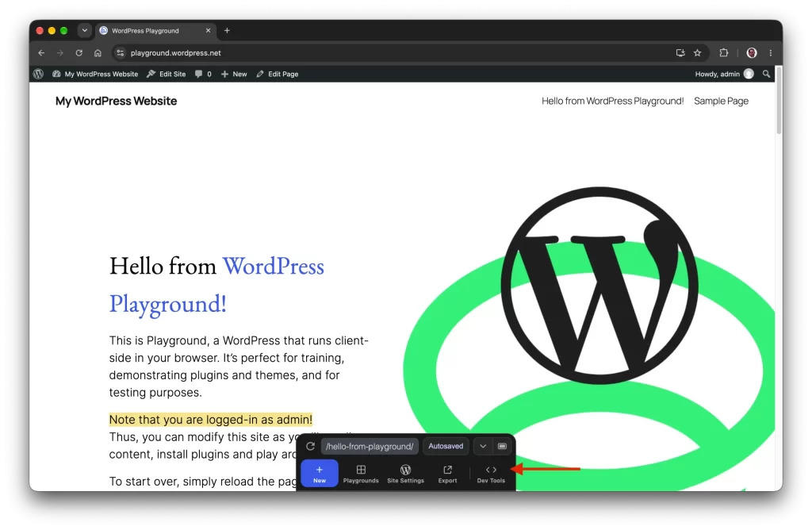Image resolution: width=812 pixels, height=530 pixels.
Task: Open the browser home page icon
Action: 98,53
